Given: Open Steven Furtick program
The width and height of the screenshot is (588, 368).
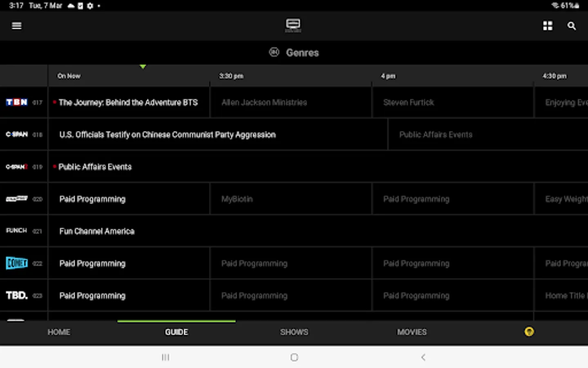Looking at the screenshot, I should (x=452, y=102).
